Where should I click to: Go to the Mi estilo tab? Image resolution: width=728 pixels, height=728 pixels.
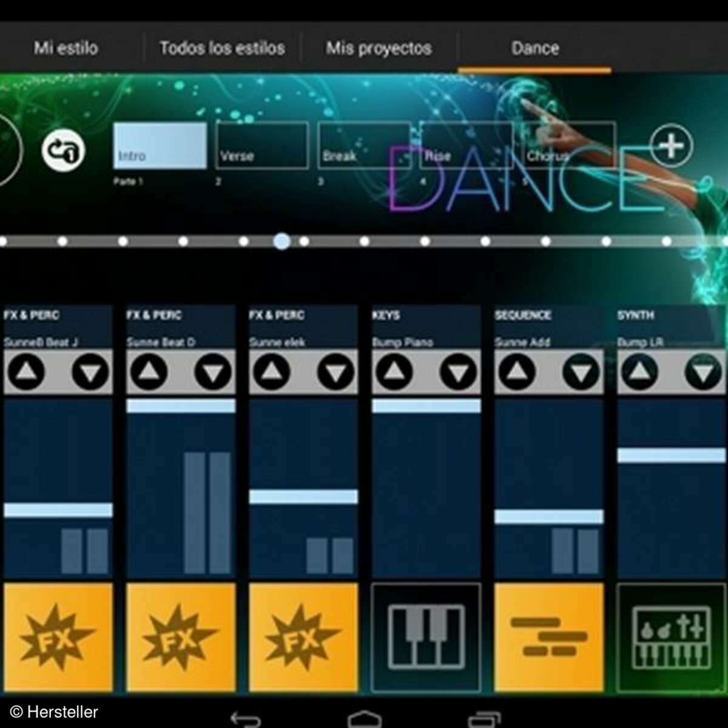66,48
